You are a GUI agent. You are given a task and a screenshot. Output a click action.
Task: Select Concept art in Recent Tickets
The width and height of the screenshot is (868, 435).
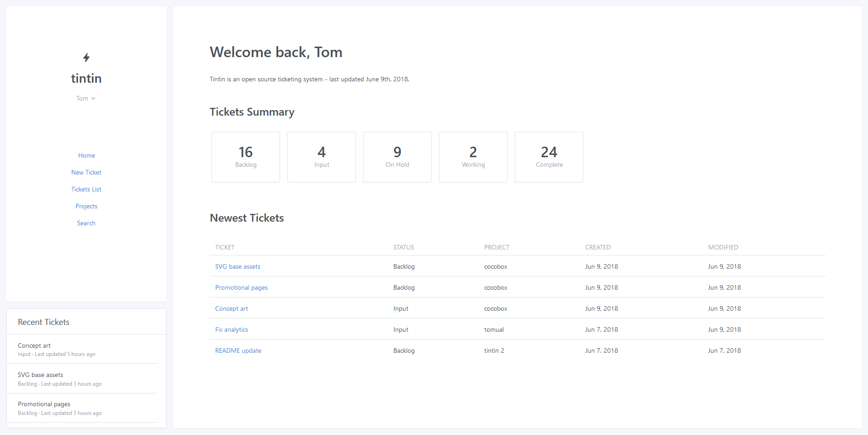34,345
